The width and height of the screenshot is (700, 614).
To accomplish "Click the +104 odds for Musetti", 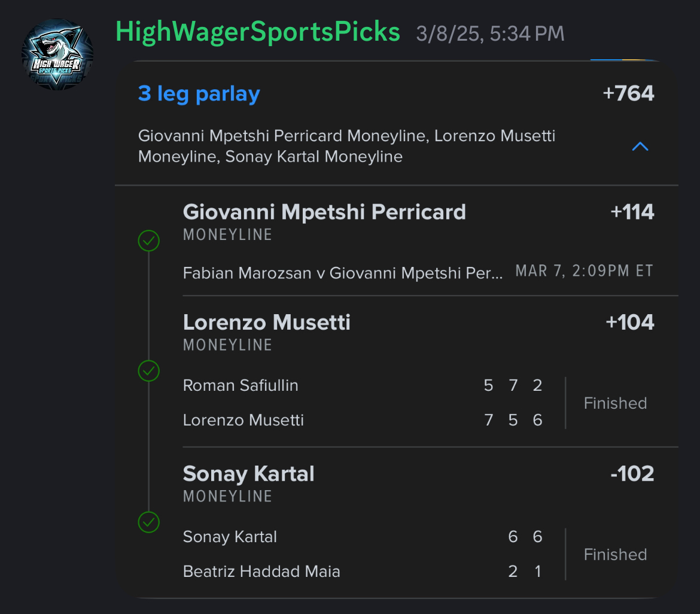I will coord(629,323).
